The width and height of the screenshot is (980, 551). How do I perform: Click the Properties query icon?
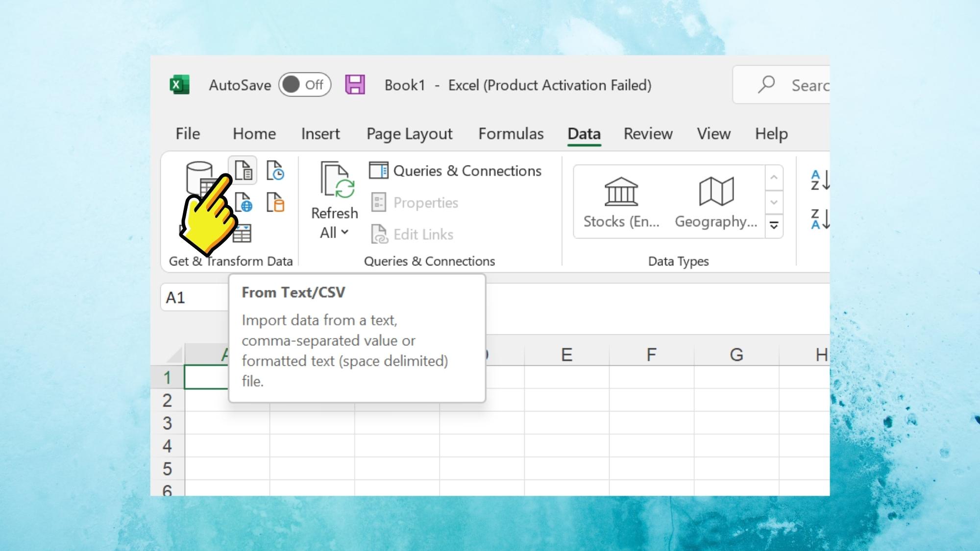(378, 202)
